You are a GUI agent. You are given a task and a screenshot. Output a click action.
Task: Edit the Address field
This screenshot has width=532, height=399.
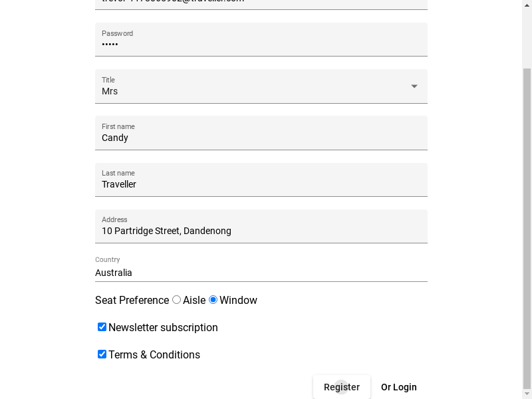coord(261,231)
